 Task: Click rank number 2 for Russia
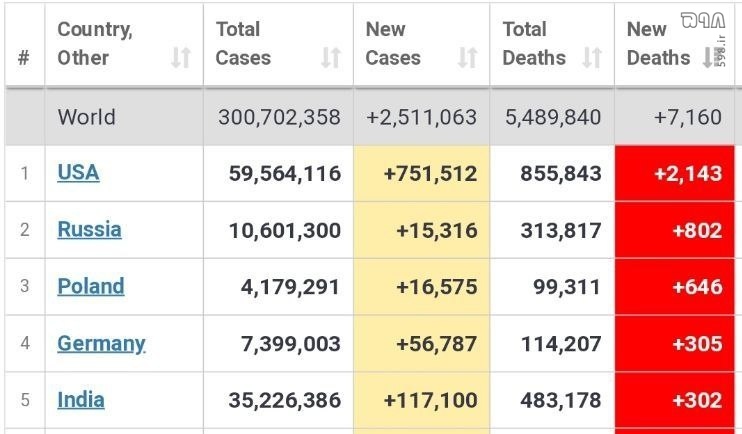[25, 230]
